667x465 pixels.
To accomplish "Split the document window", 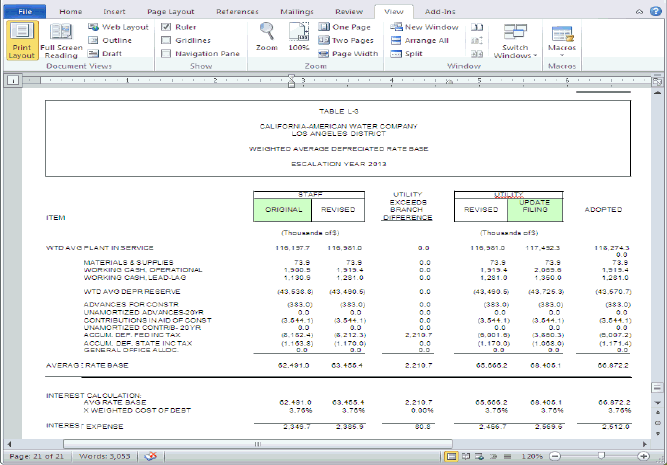I will click(406, 53).
